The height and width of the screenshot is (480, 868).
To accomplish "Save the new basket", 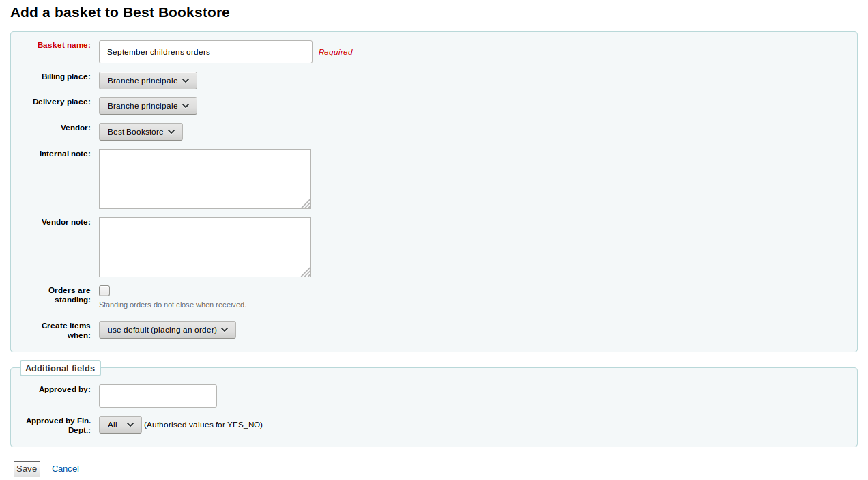I will [x=27, y=469].
